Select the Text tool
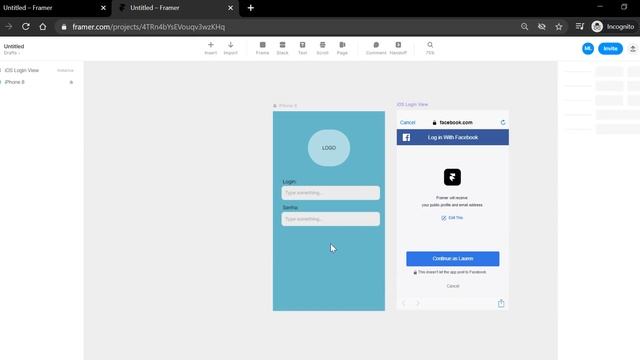The image size is (640, 360). click(x=302, y=48)
